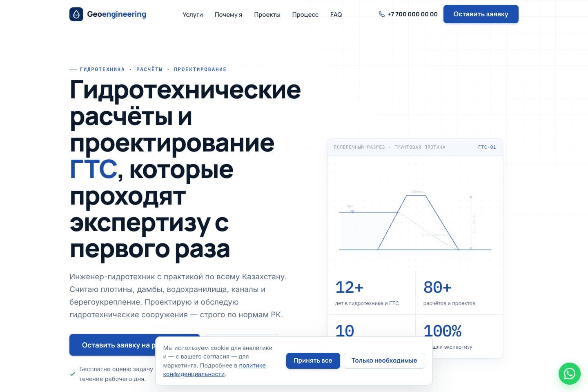This screenshot has height=392, width=588.
Task: Click the 'РАСЧЁТЫ' tagline word
Action: pos(149,69)
